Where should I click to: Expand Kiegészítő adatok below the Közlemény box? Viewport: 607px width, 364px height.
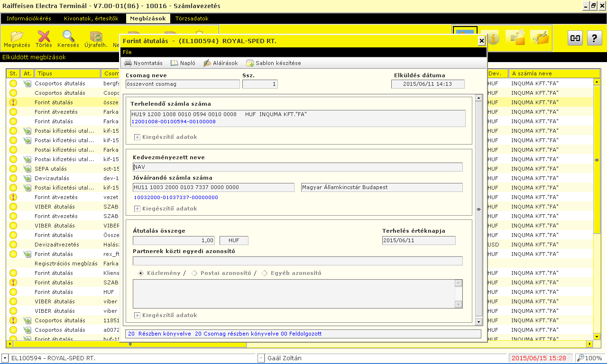138,315
